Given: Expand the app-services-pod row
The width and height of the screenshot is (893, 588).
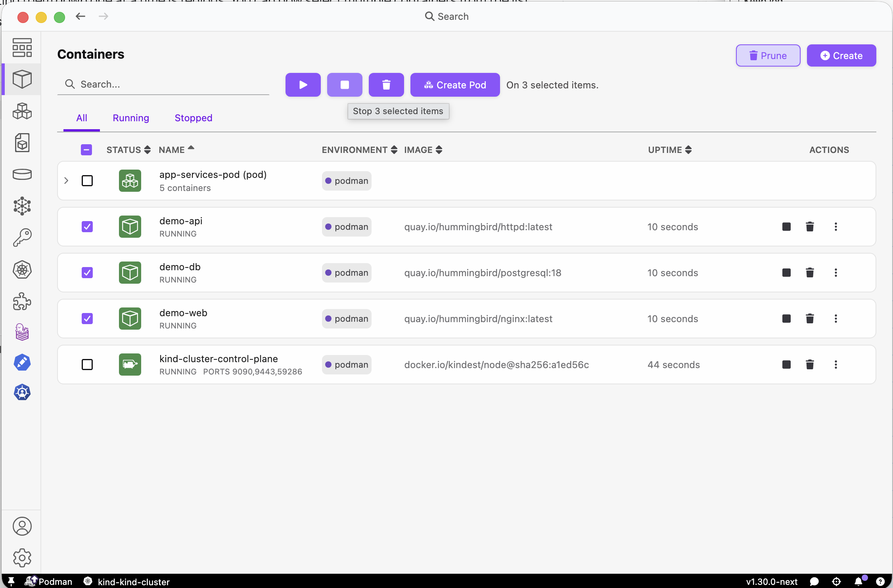Looking at the screenshot, I should [x=66, y=181].
